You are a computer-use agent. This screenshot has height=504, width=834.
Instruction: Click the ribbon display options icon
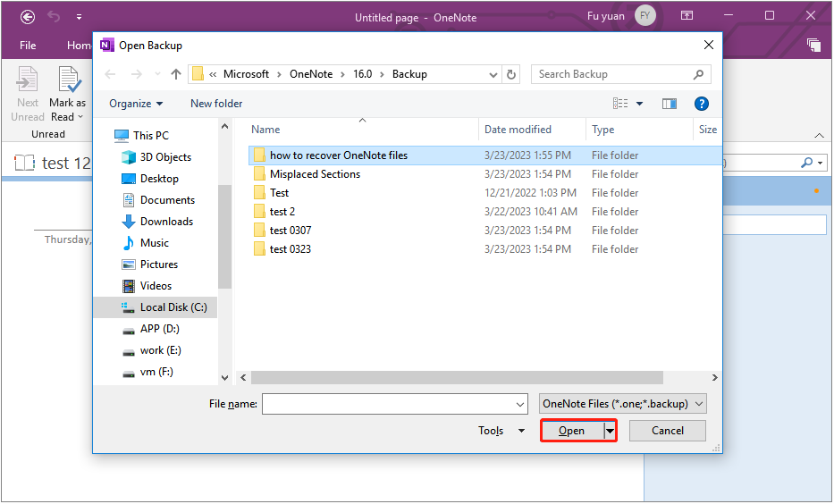tap(687, 16)
